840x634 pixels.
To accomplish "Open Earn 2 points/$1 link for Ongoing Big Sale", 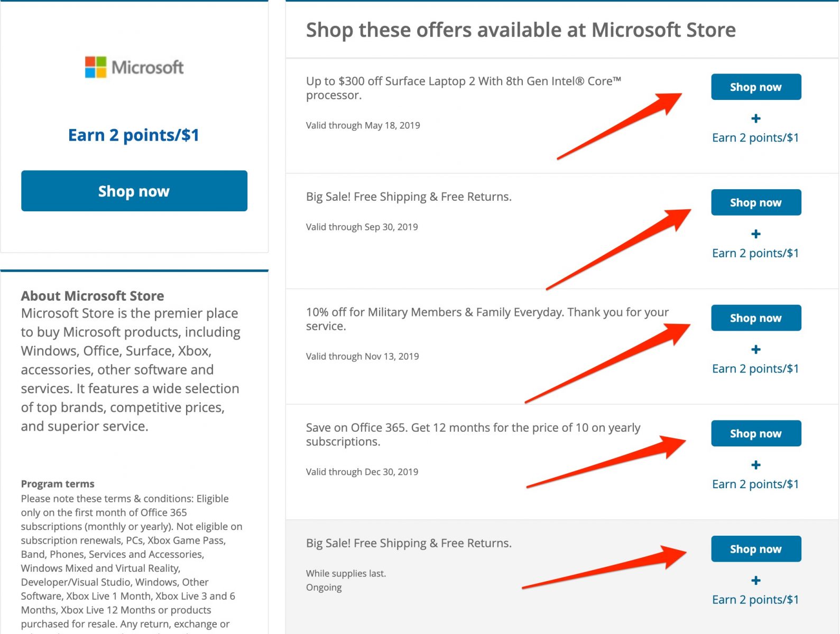I will tap(755, 600).
